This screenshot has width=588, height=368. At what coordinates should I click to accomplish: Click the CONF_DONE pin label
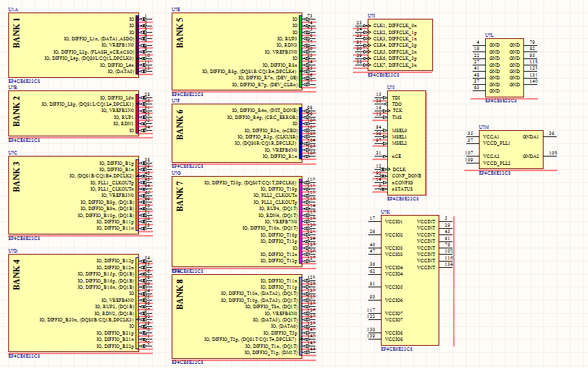(x=406, y=176)
